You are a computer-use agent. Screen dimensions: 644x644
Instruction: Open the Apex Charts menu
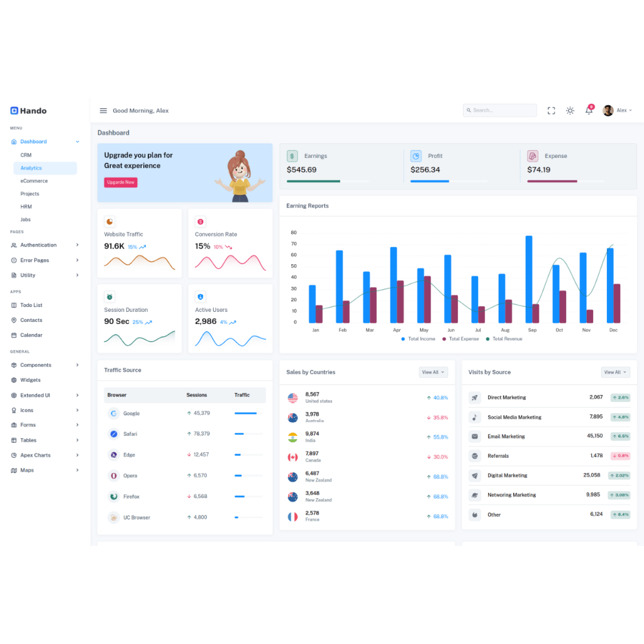[45, 455]
